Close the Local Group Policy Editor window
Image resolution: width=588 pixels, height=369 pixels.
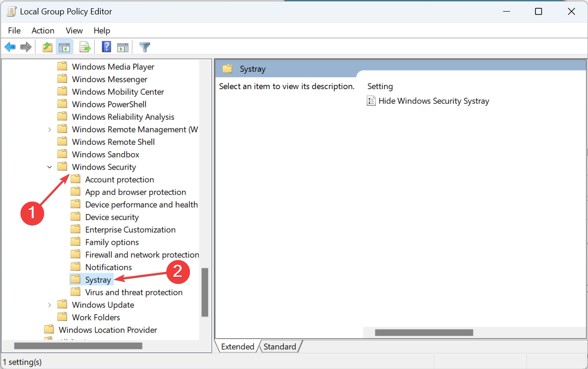572,12
